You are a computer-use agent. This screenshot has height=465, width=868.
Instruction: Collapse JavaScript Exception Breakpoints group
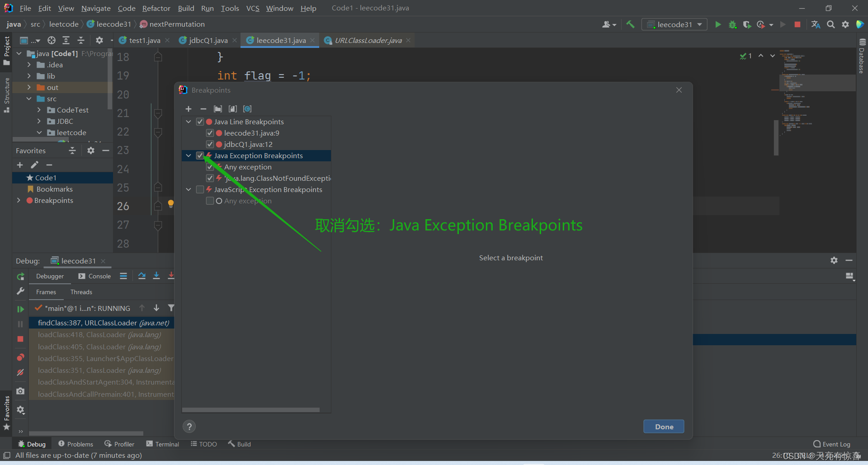[189, 189]
